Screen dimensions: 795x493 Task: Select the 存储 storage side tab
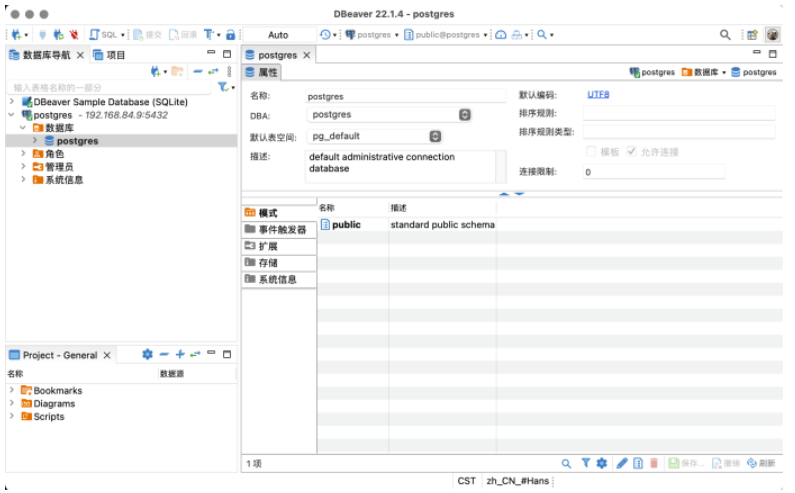point(279,263)
